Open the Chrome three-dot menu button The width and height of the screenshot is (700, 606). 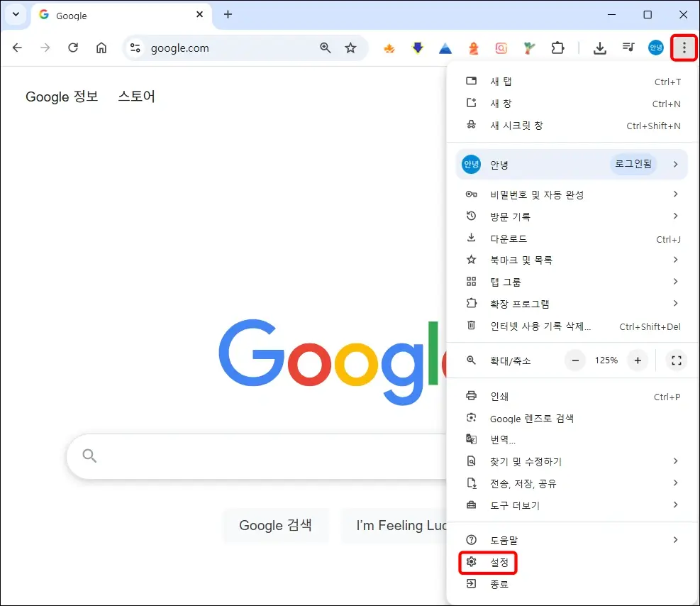[684, 48]
